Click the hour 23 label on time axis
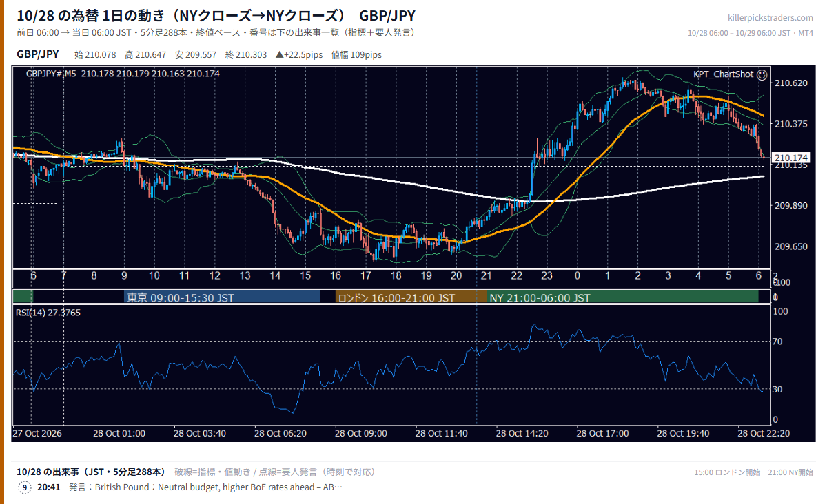This screenshot has height=504, width=827. point(547,275)
